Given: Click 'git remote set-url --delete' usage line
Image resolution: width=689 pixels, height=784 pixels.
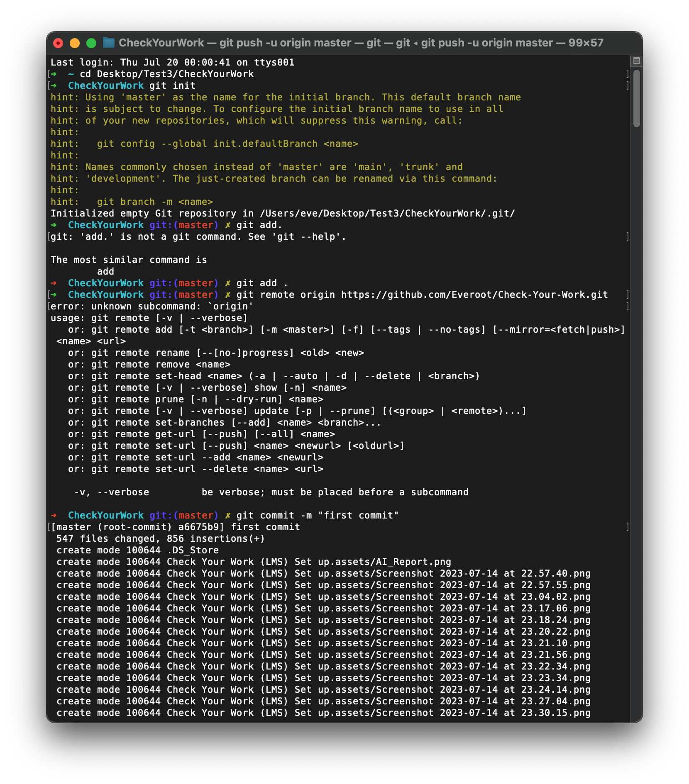Looking at the screenshot, I should click(195, 469).
